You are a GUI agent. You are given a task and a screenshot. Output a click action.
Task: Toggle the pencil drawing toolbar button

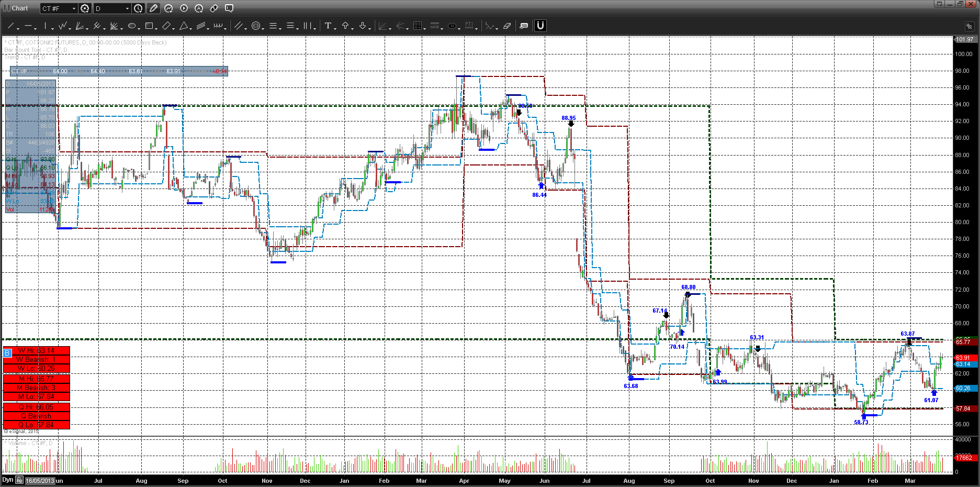pyautogui.click(x=153, y=8)
